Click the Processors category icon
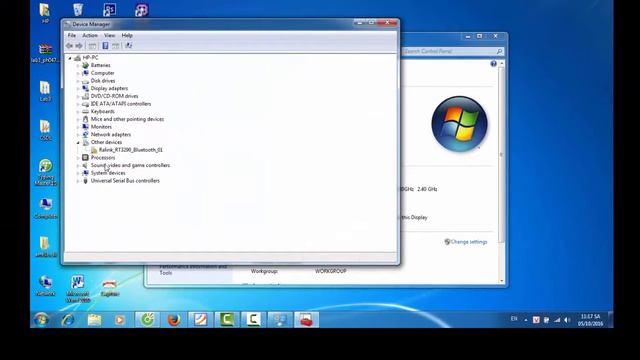The image size is (640, 360). 85,158
